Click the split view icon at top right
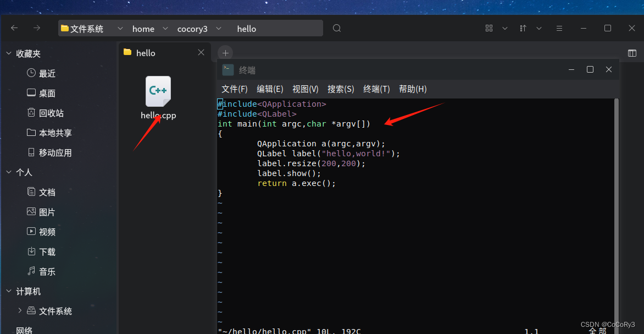The image size is (644, 334). click(x=632, y=53)
